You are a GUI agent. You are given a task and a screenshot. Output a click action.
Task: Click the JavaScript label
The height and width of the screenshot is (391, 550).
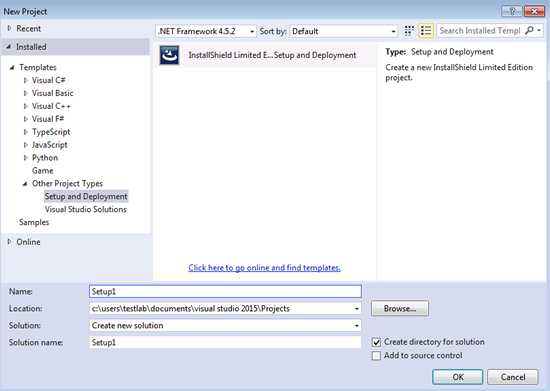pyautogui.click(x=50, y=145)
